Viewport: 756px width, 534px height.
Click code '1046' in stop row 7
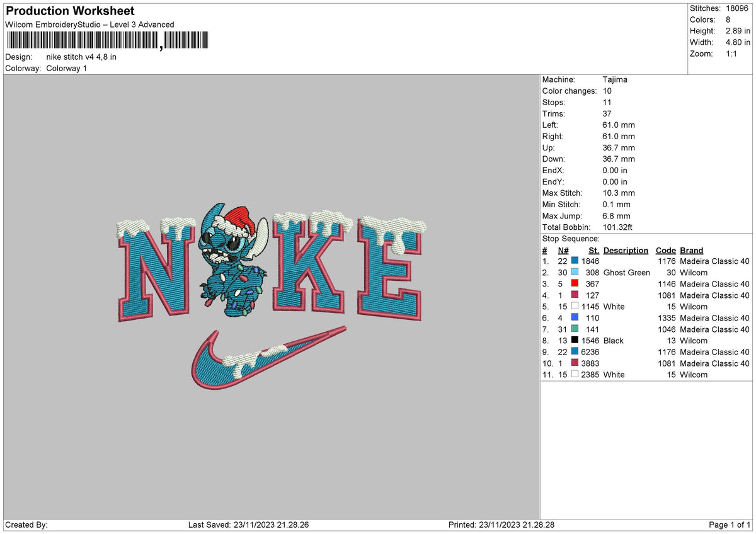pos(667,329)
